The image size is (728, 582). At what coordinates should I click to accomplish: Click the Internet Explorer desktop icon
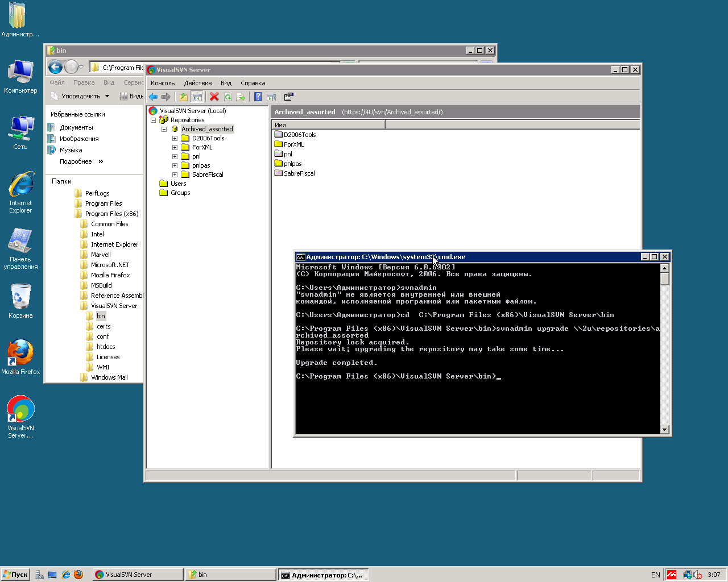point(20,192)
